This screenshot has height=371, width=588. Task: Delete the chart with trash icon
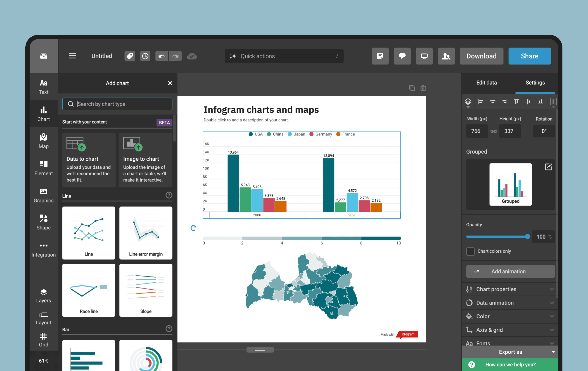tap(423, 88)
